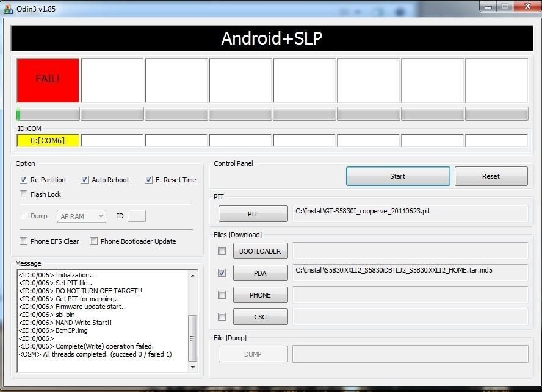Browse for a PIT file

pyautogui.click(x=253, y=214)
